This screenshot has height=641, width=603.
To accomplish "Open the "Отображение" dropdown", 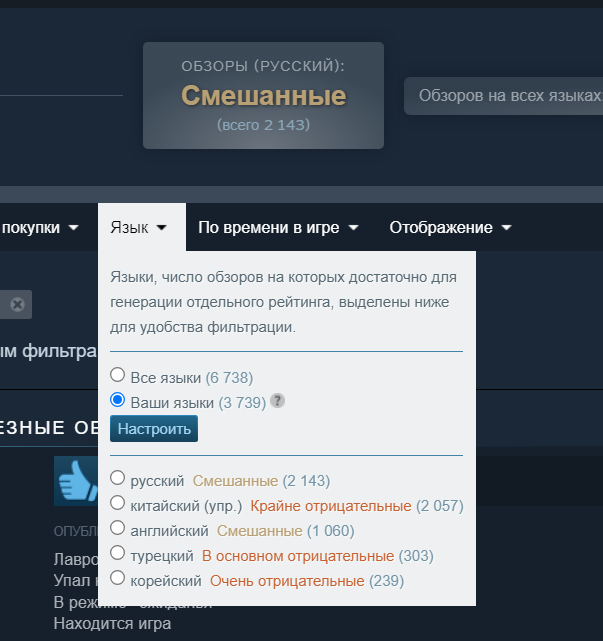I will 451,227.
